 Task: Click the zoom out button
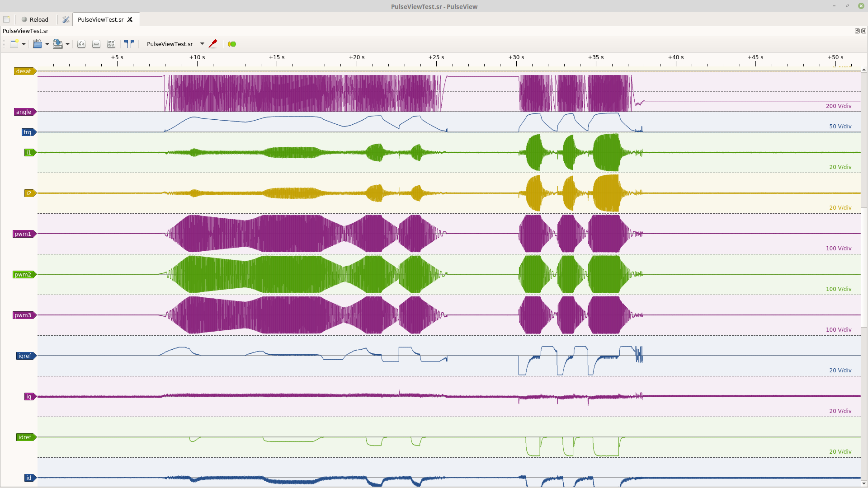[96, 44]
